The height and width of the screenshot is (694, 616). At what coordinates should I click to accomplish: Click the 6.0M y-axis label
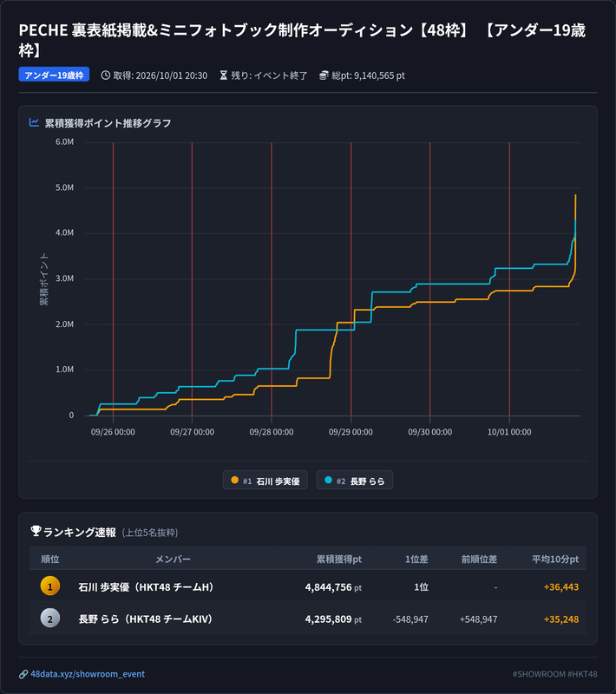pos(64,141)
